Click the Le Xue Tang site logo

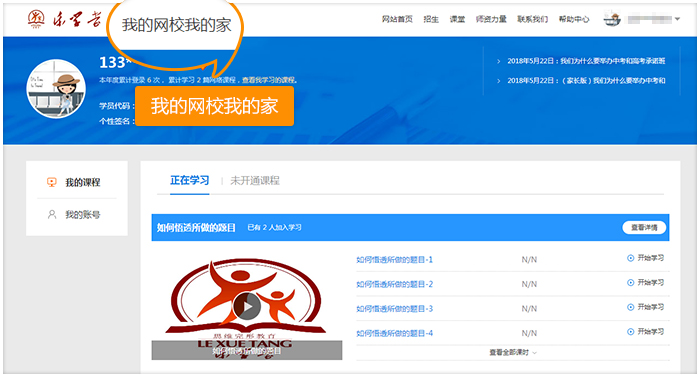pyautogui.click(x=64, y=19)
